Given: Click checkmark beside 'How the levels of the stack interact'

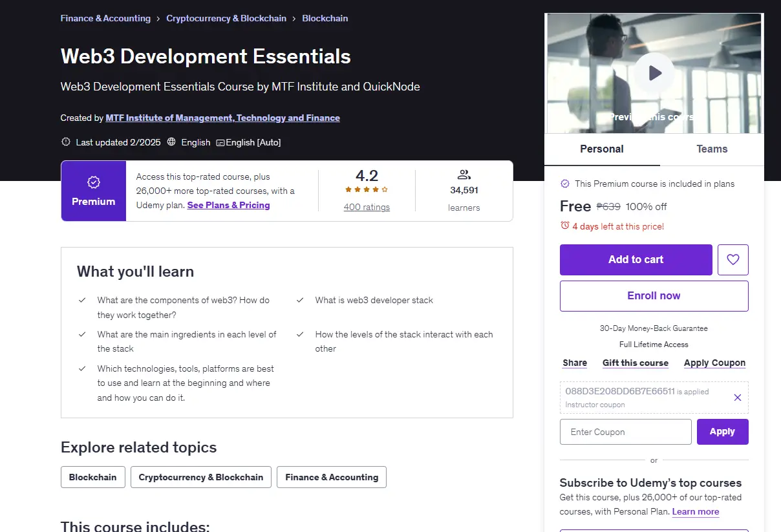Looking at the screenshot, I should [x=300, y=334].
